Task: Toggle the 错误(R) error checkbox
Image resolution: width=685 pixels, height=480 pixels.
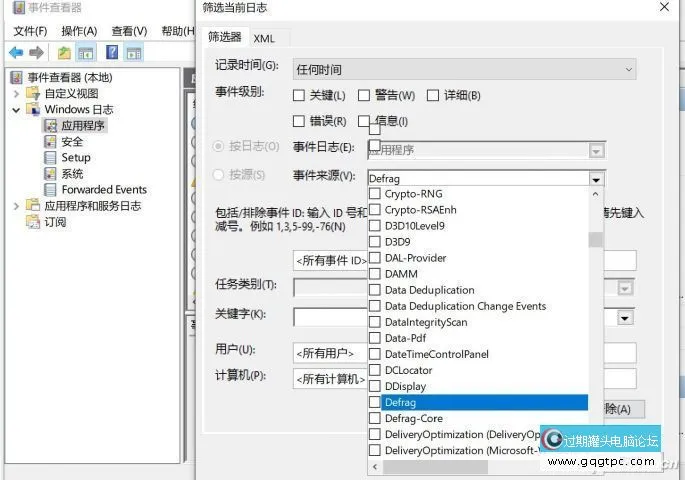Action: pyautogui.click(x=299, y=122)
